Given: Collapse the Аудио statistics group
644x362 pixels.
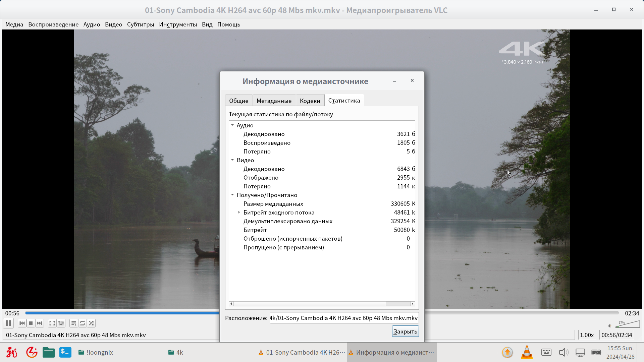Looking at the screenshot, I should tap(232, 125).
